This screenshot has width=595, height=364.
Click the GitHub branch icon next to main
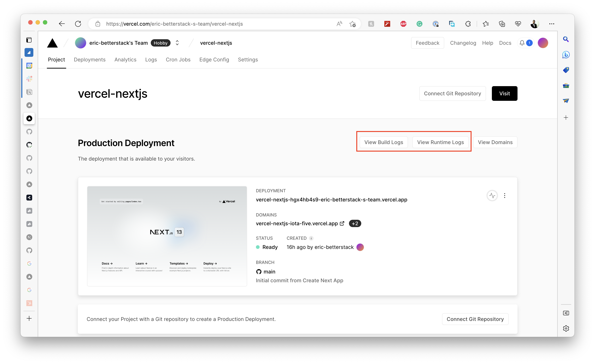[x=258, y=271]
